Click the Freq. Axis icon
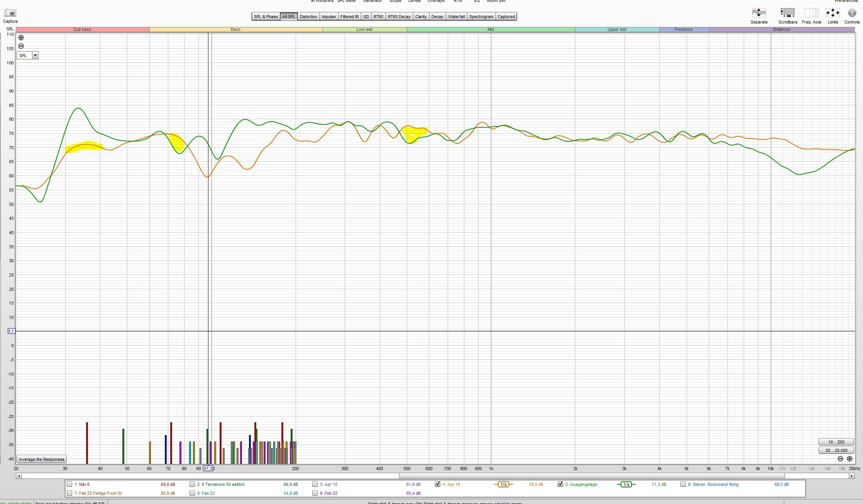 coord(811,13)
